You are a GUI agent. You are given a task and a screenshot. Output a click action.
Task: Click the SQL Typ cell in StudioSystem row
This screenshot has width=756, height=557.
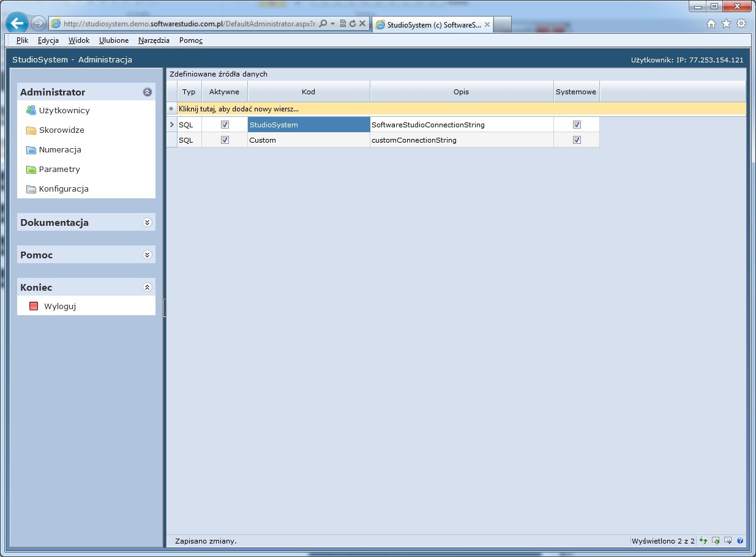pyautogui.click(x=189, y=124)
